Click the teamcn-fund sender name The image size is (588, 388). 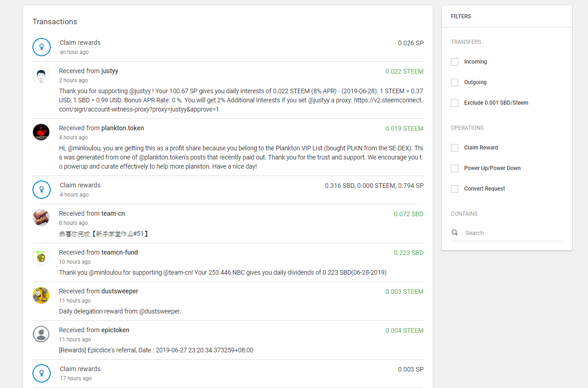119,252
